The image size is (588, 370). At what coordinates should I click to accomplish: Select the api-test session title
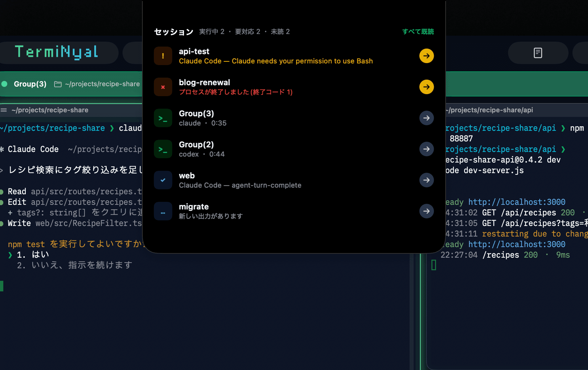[x=194, y=52]
